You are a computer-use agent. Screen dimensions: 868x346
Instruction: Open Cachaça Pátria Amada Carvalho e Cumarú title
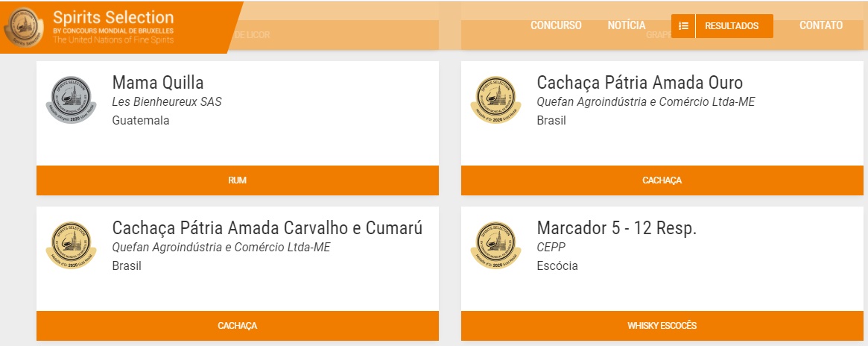267,228
